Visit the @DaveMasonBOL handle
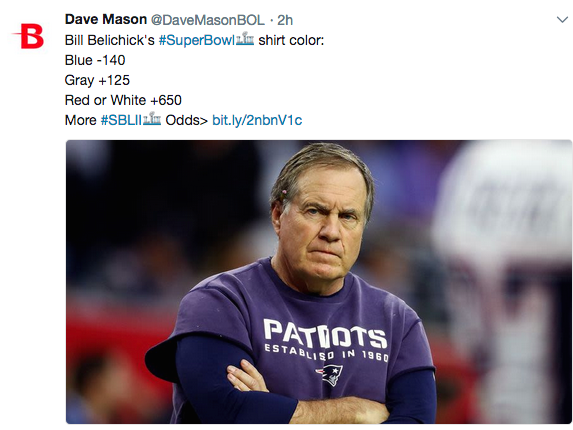 tap(208, 20)
